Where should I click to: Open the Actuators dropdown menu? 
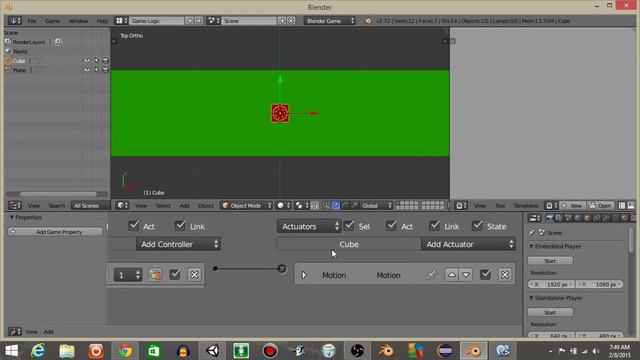click(309, 226)
